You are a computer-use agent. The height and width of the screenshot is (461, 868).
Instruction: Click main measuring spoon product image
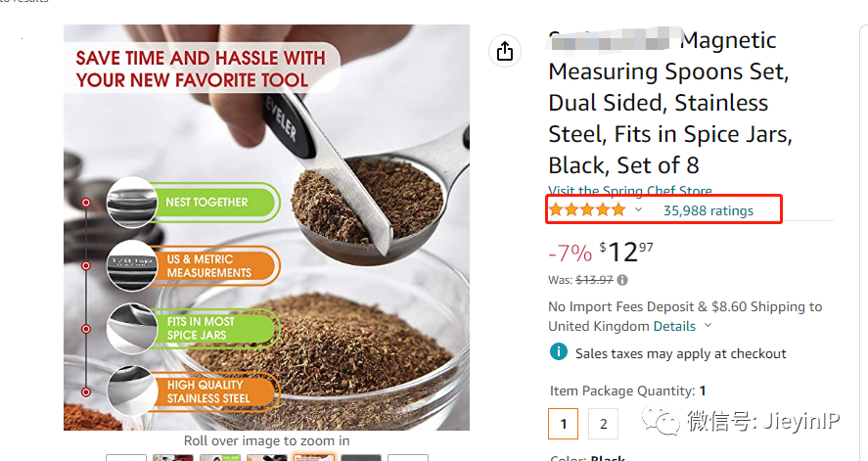pos(266,227)
